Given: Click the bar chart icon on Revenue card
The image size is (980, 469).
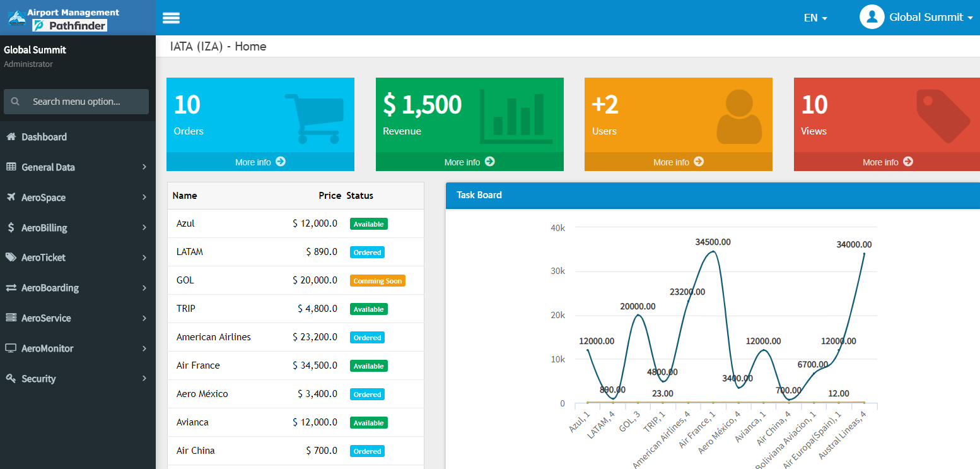Looking at the screenshot, I should tap(516, 116).
